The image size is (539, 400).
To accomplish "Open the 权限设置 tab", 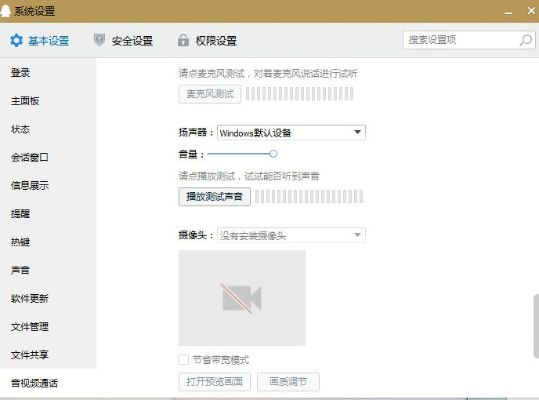I will coord(207,41).
